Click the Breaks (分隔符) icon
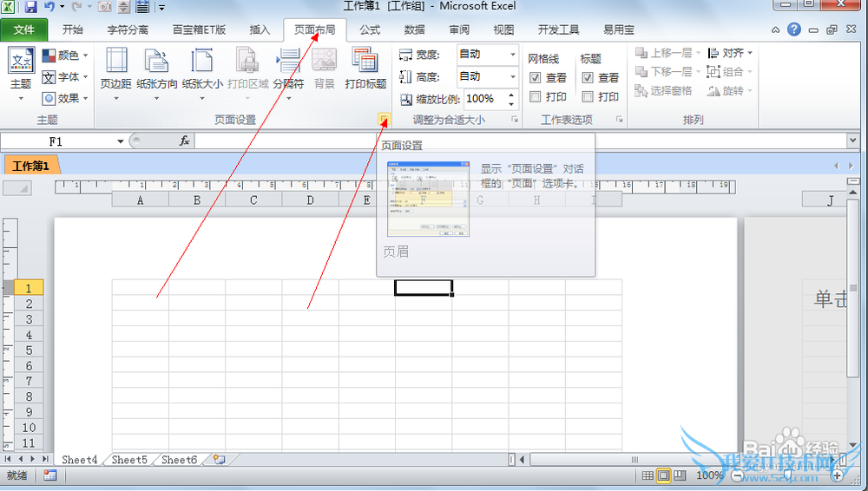The width and height of the screenshot is (868, 491). [x=288, y=61]
